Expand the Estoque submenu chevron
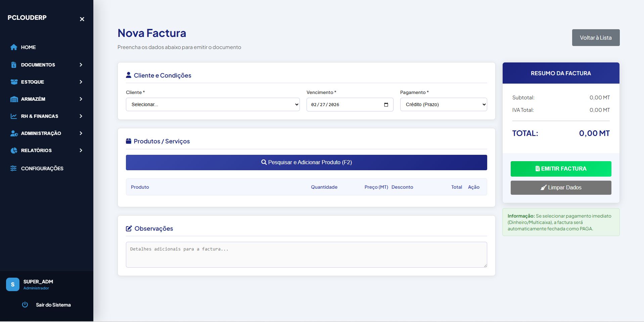644x322 pixels. coord(81,82)
